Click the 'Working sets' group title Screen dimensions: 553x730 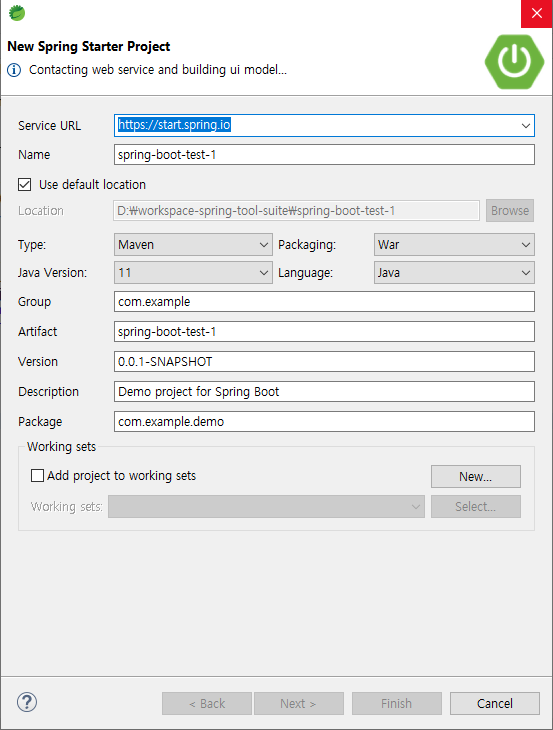61,447
